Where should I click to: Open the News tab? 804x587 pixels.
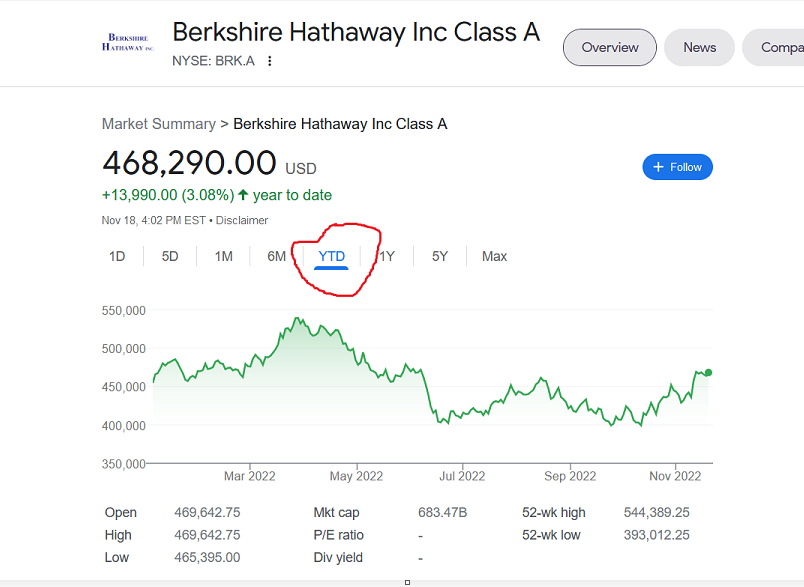tap(699, 47)
